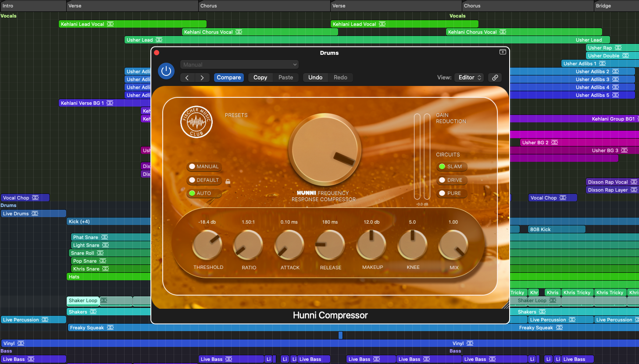Click the Paste button
Screen dimensions: 639x364
(x=286, y=78)
